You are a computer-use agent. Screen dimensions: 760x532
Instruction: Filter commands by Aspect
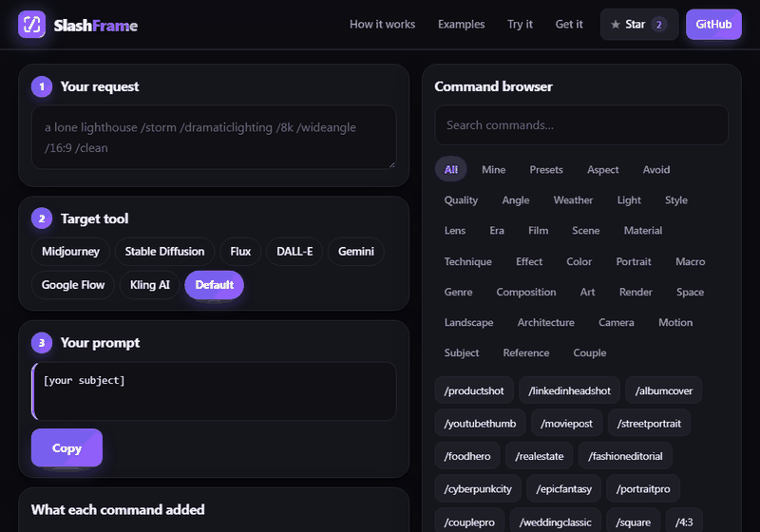click(x=603, y=170)
